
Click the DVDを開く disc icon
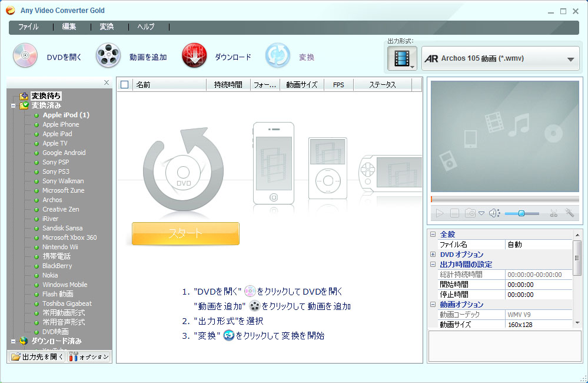(x=25, y=55)
